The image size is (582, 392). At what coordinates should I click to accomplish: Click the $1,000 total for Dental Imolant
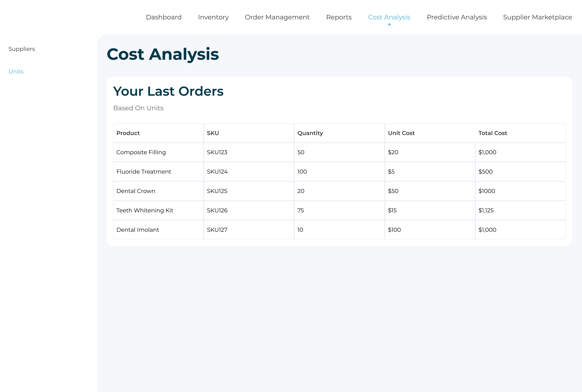click(487, 230)
